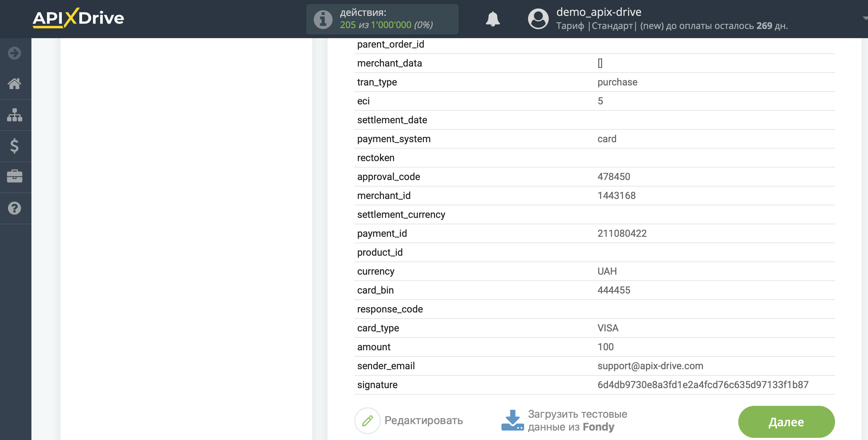868x440 pixels.
Task: Select the merchant_data empty brackets value
Action: [x=600, y=63]
